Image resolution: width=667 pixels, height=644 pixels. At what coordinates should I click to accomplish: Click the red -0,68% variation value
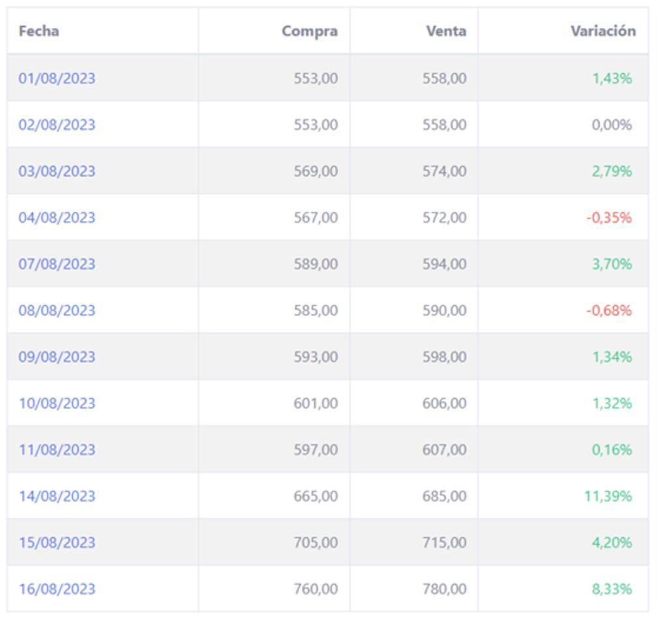608,310
